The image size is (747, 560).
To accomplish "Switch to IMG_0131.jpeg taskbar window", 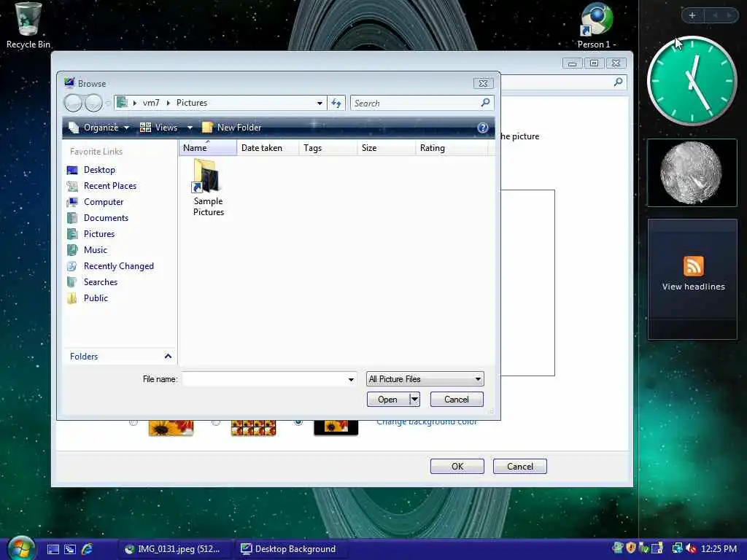I will 174,549.
